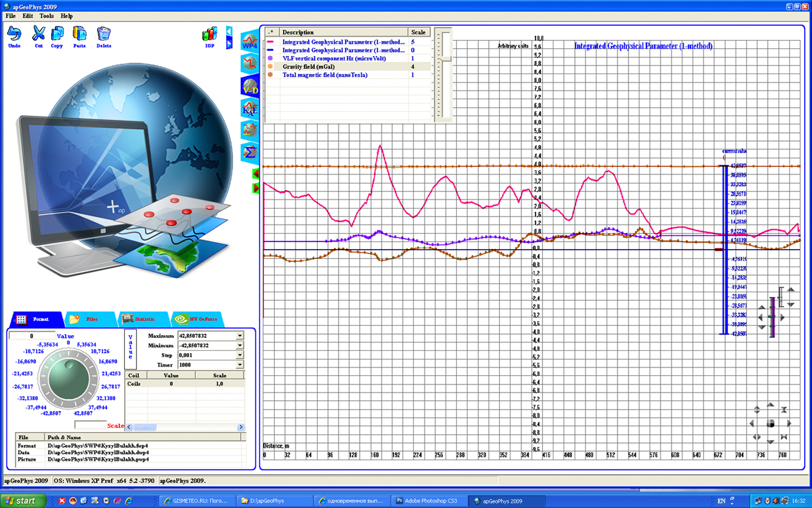Expand the Timer dropdown list
Image resolution: width=812 pixels, height=508 pixels.
pos(240,365)
